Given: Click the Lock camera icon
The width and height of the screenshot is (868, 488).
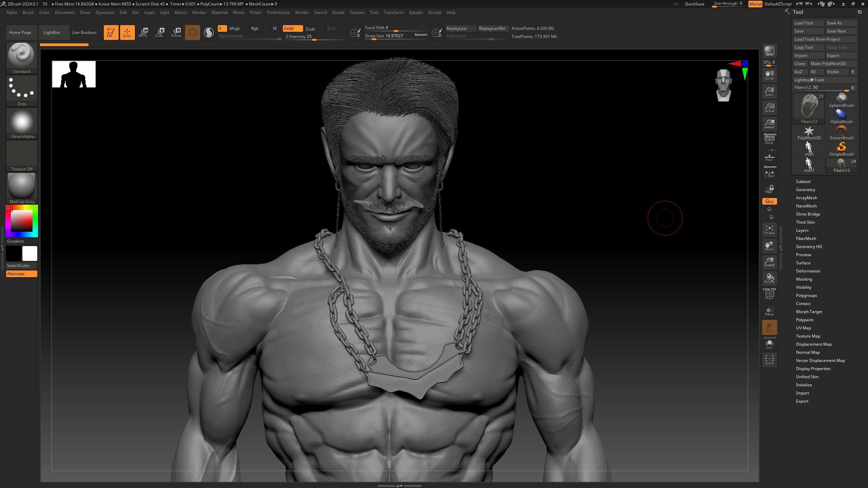Looking at the screenshot, I should pyautogui.click(x=769, y=189).
